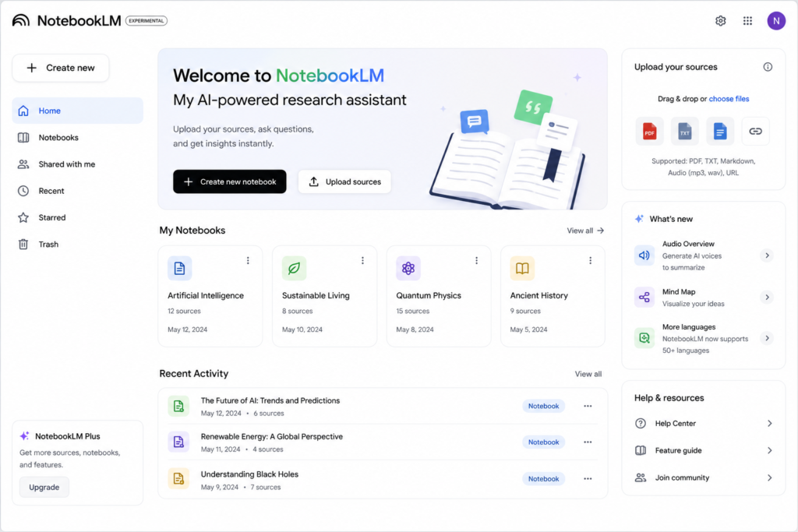Expand the Audio Overview chevron
The height and width of the screenshot is (532, 798).
(767, 255)
